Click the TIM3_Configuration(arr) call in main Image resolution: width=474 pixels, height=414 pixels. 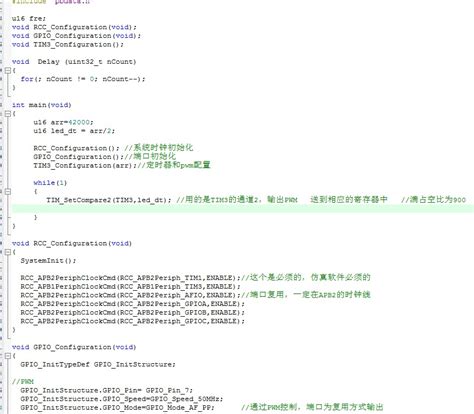click(85, 165)
